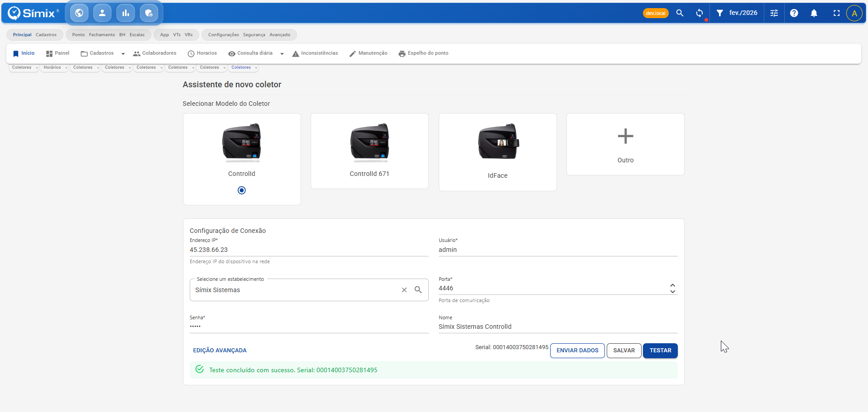Switch to Ponto tab
Viewport: 868px width, 412px height.
(78, 35)
